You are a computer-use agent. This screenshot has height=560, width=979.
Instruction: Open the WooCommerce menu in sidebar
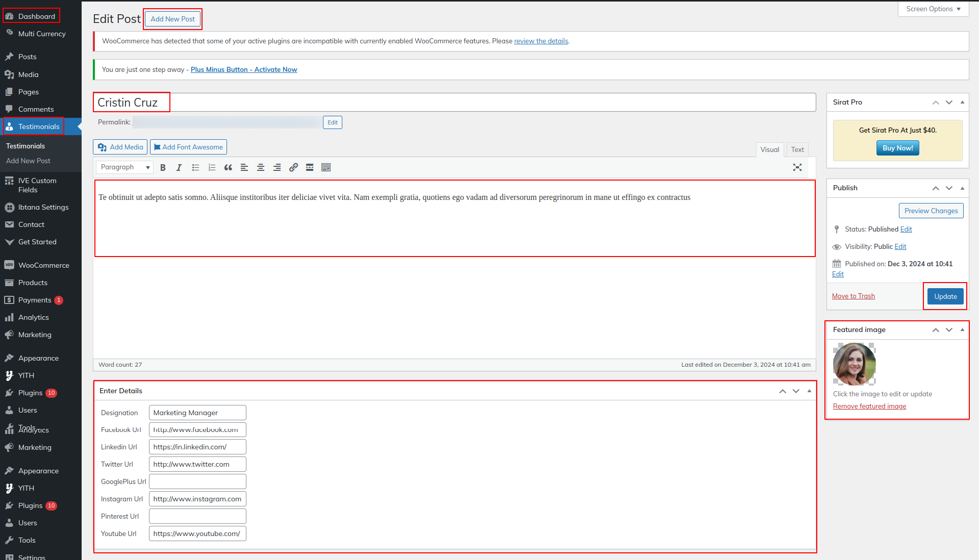click(43, 265)
